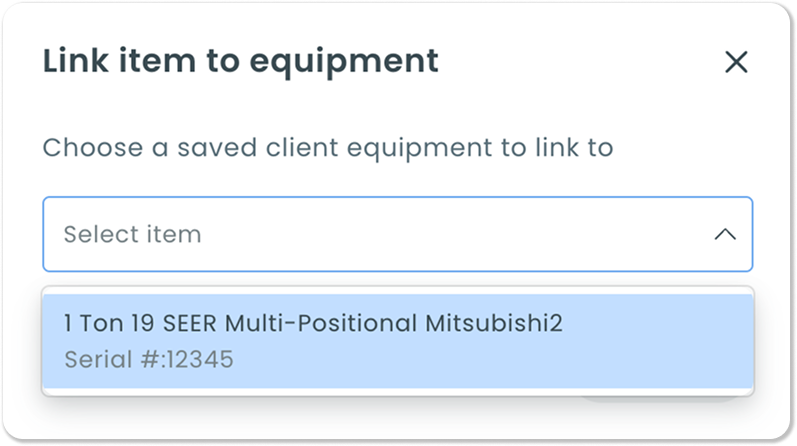Viewport: 797px width, 446px height.
Task: Click the partially hidden button behind dropdown list
Action: [x=661, y=400]
